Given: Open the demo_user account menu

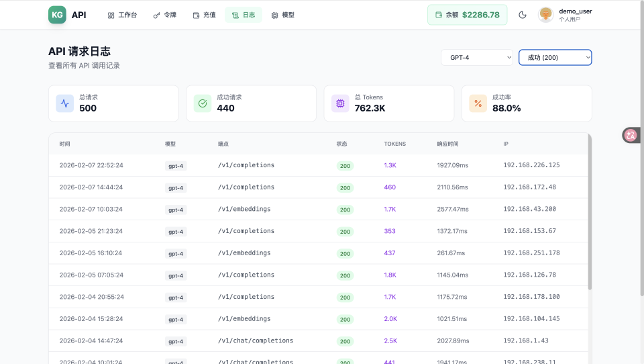Looking at the screenshot, I should [x=565, y=15].
